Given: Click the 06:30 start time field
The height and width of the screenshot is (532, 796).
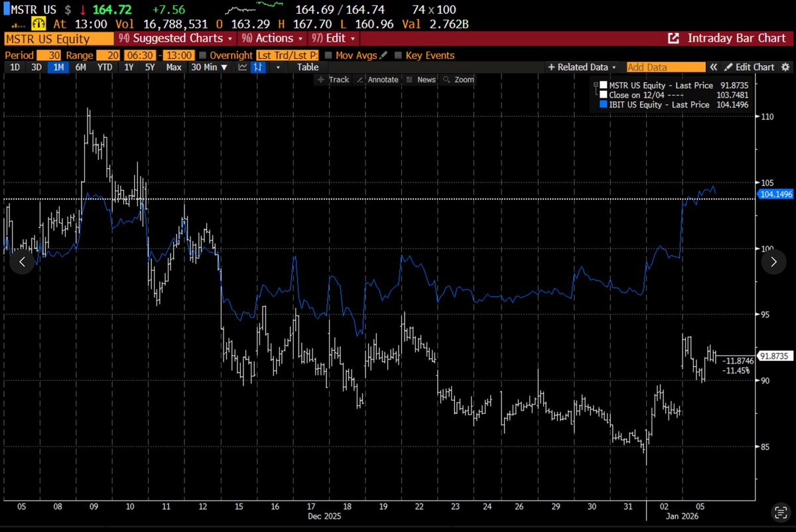Looking at the screenshot, I should point(141,56).
